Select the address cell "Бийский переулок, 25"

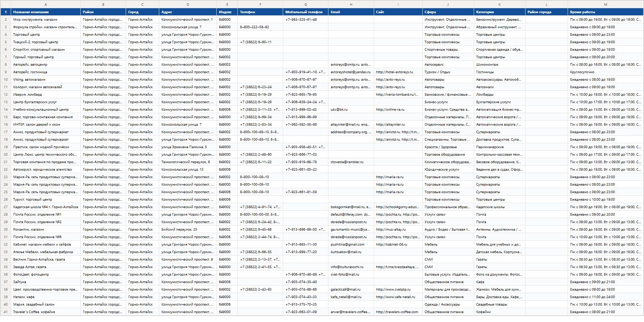(188, 230)
